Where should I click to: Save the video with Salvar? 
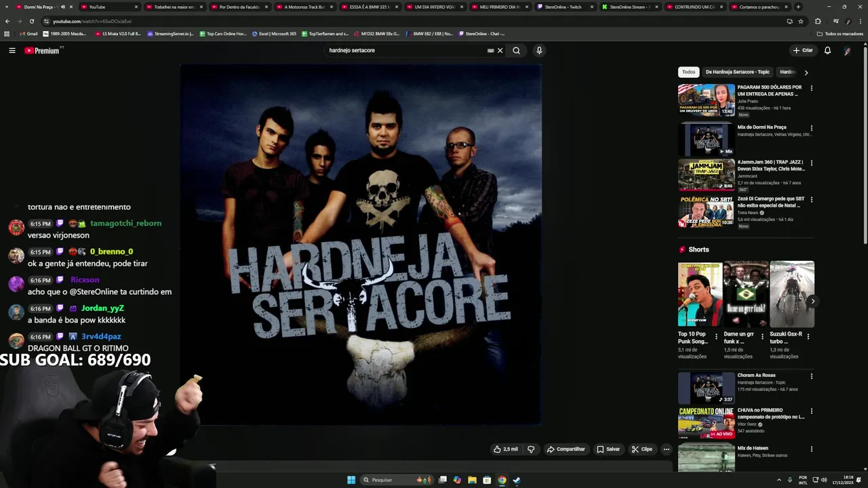pos(608,449)
